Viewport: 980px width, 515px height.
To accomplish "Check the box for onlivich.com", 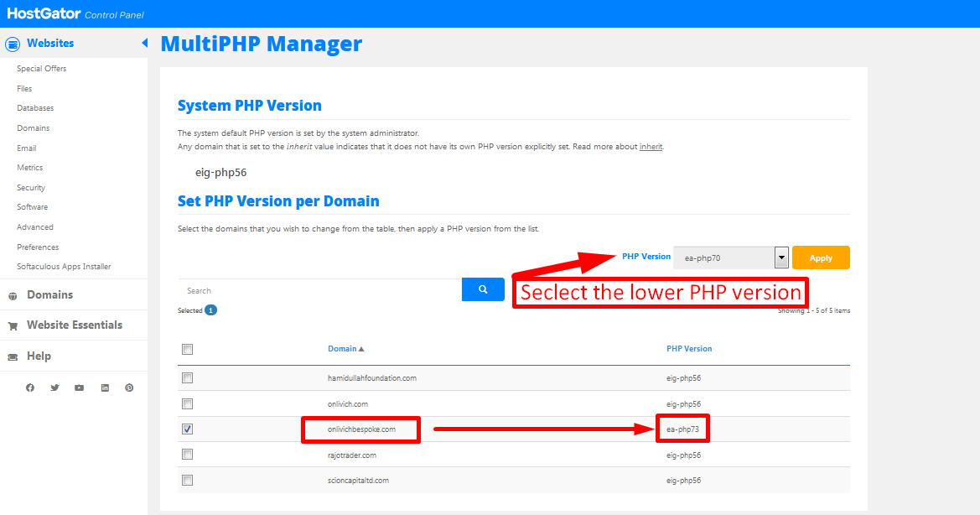I will pyautogui.click(x=188, y=403).
